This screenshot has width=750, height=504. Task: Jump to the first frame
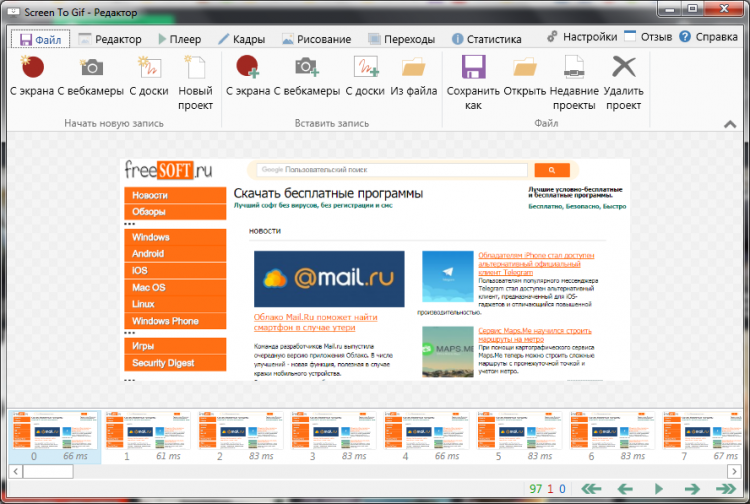click(x=591, y=489)
